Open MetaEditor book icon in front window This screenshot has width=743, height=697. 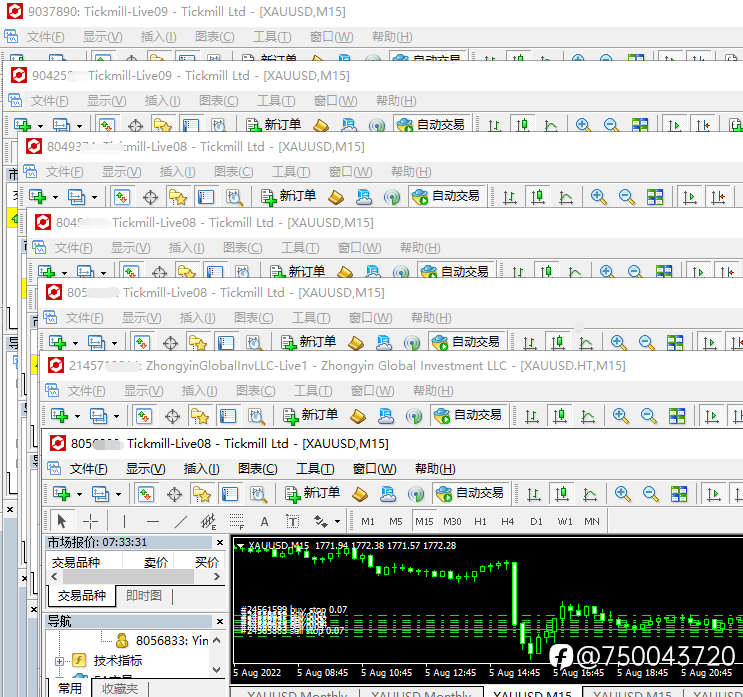360,494
